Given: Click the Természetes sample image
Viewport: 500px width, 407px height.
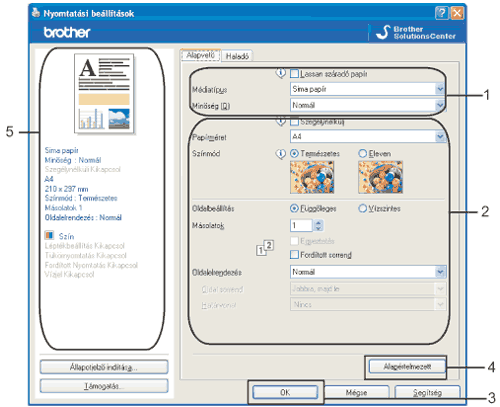Looking at the screenshot, I should (312, 177).
